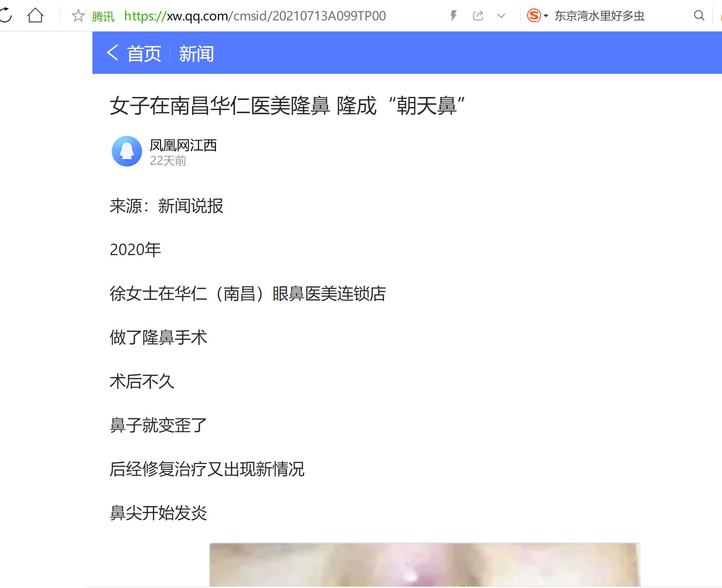Click the 来源：新闻说报 source line

click(x=166, y=206)
